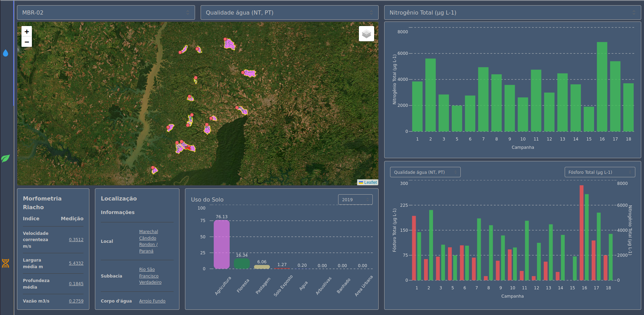Zoom in on the map

click(x=27, y=32)
